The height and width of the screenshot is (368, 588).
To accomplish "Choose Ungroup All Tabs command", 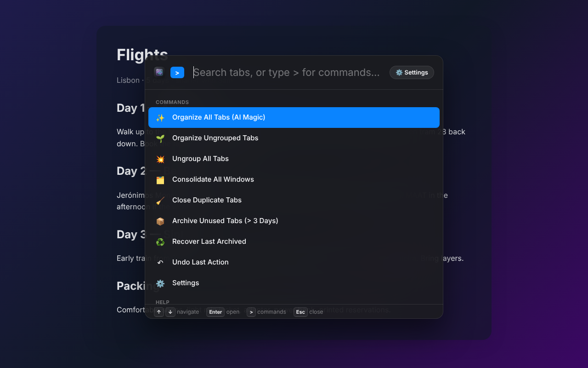I will (294, 159).
